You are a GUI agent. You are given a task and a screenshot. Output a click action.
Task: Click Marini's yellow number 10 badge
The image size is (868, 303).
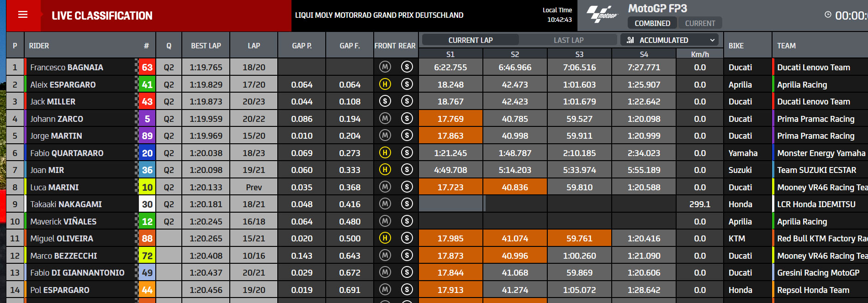coord(147,187)
